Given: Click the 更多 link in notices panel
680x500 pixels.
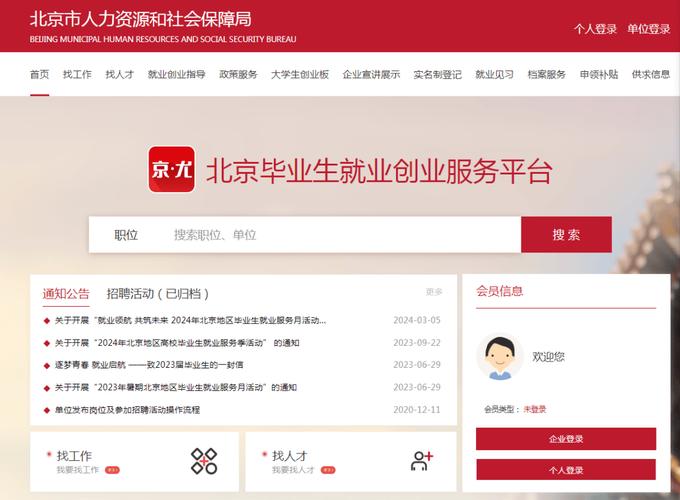Looking at the screenshot, I should 434,292.
